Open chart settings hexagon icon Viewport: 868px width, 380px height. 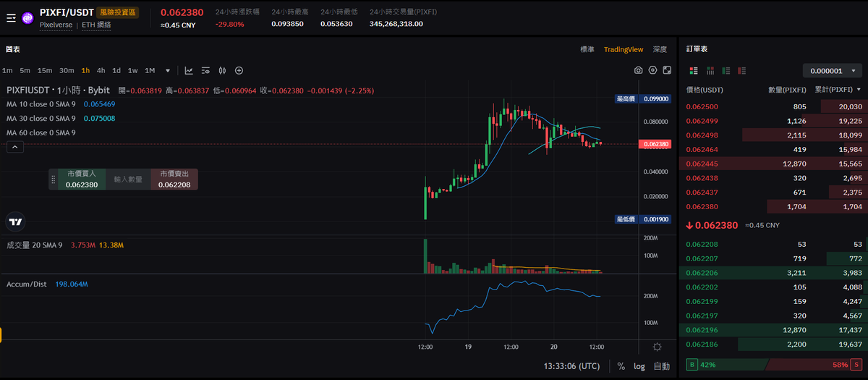652,70
